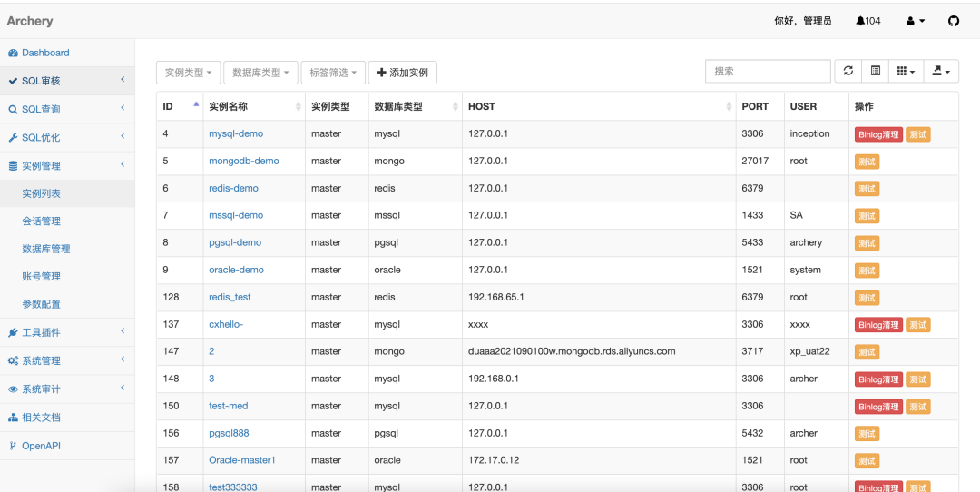Click the Archery brand title
The width and height of the screenshot is (980, 492).
point(30,21)
